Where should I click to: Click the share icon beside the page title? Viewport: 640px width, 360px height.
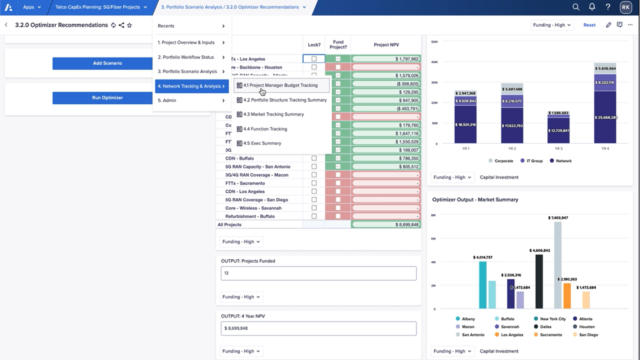tap(121, 25)
